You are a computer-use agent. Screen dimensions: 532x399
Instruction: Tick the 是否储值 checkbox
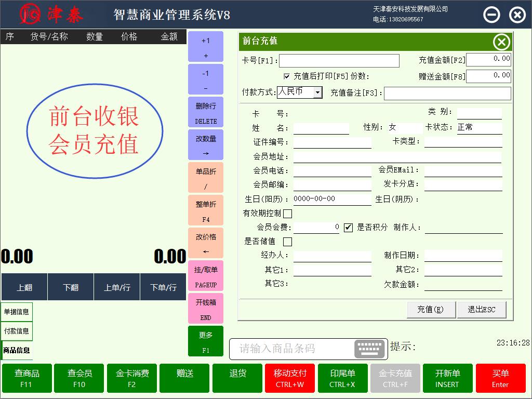tap(287, 242)
